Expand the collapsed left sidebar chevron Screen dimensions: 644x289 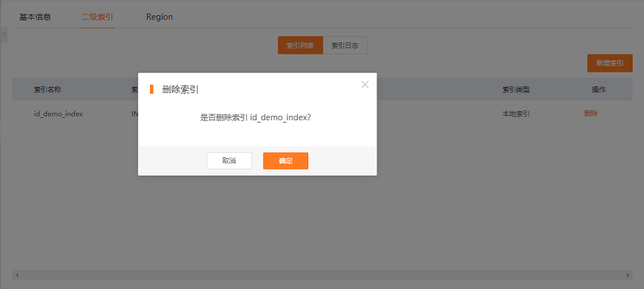click(5, 36)
